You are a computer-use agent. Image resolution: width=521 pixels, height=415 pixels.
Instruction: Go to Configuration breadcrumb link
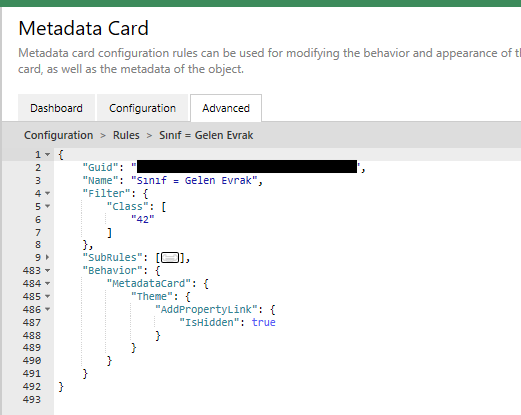point(58,135)
